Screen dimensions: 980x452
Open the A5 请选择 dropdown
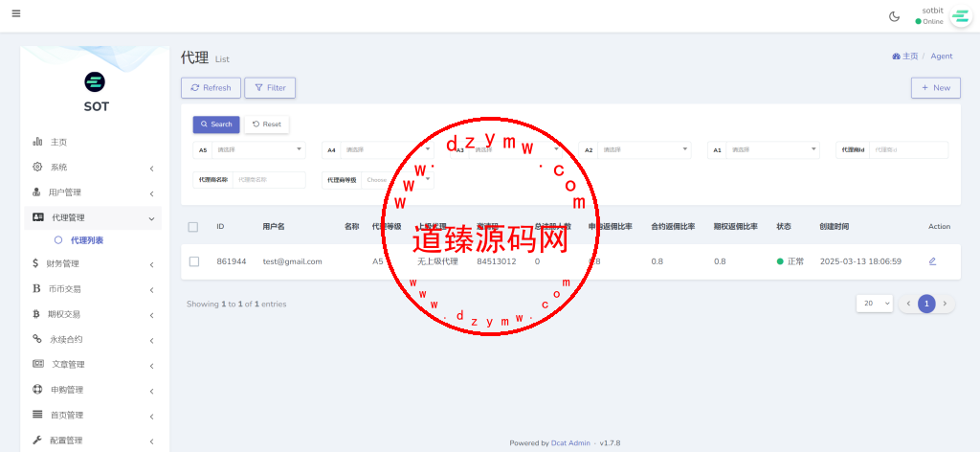[258, 150]
